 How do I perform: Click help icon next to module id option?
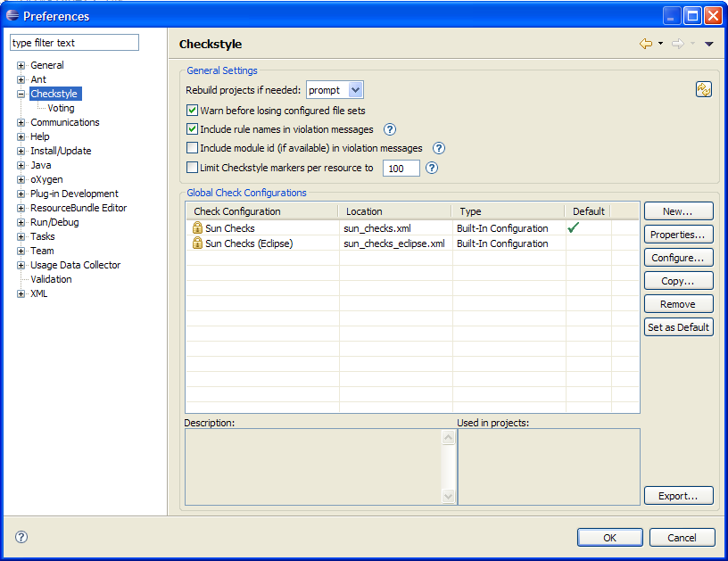coord(439,148)
